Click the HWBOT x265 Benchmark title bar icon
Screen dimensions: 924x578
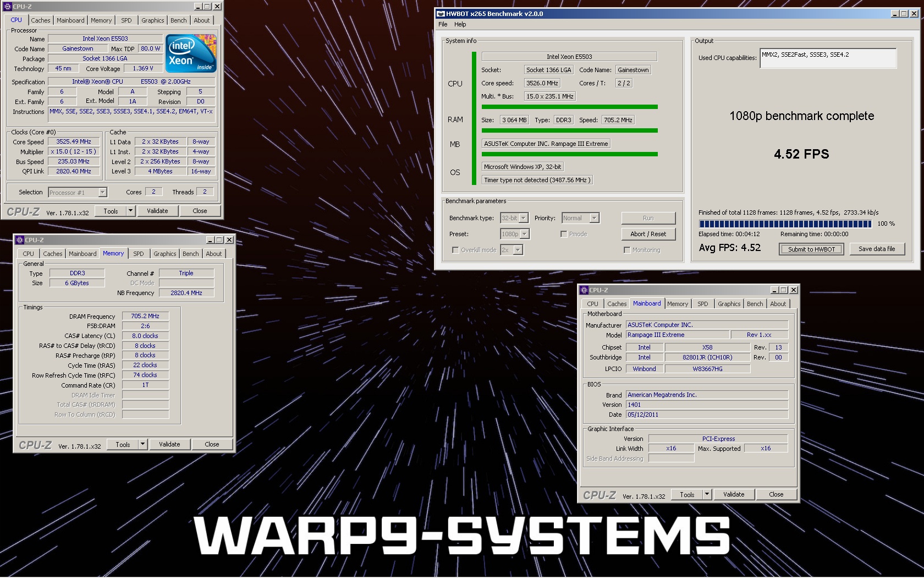441,14
